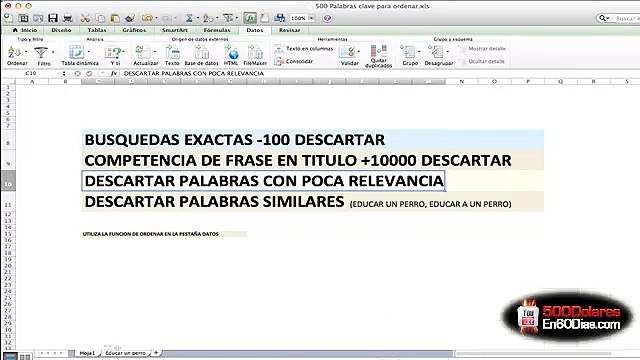Screen dimensions: 640x360
Task: Click the Ordenar sort ribbon icon
Action: tap(14, 52)
